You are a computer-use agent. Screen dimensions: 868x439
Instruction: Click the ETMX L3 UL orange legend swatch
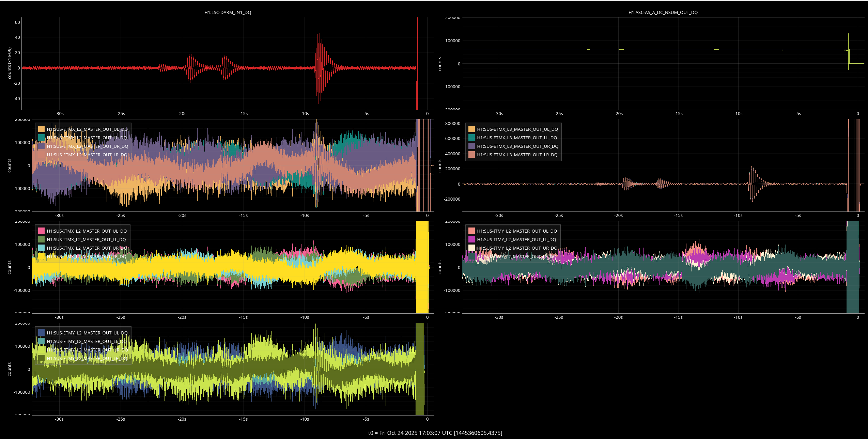pos(471,129)
